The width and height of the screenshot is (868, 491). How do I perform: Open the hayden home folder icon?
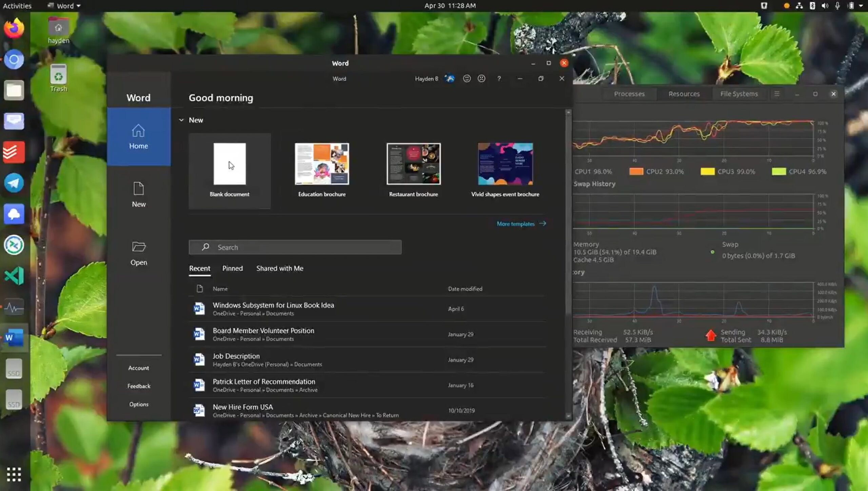(58, 31)
